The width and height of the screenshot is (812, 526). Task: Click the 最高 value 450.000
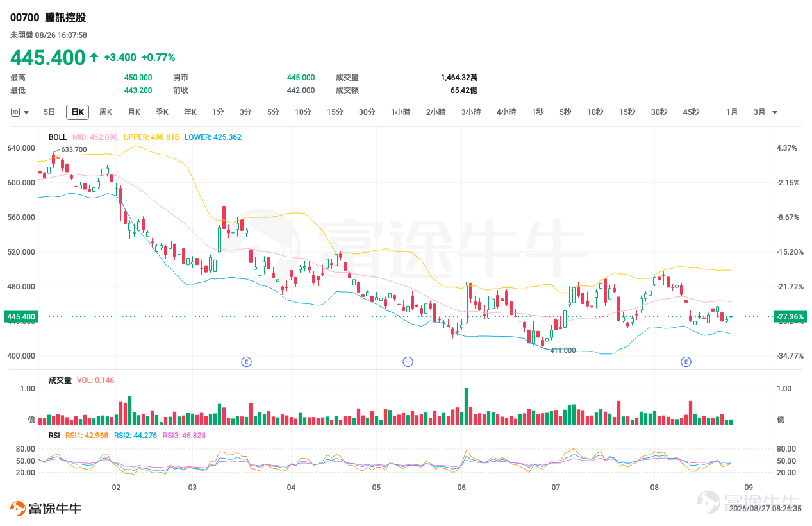(138, 78)
